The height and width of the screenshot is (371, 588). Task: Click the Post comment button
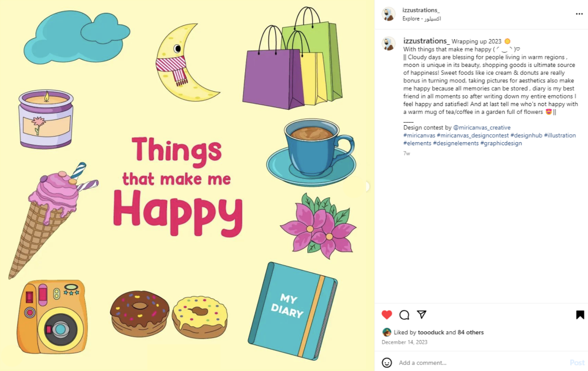(577, 363)
